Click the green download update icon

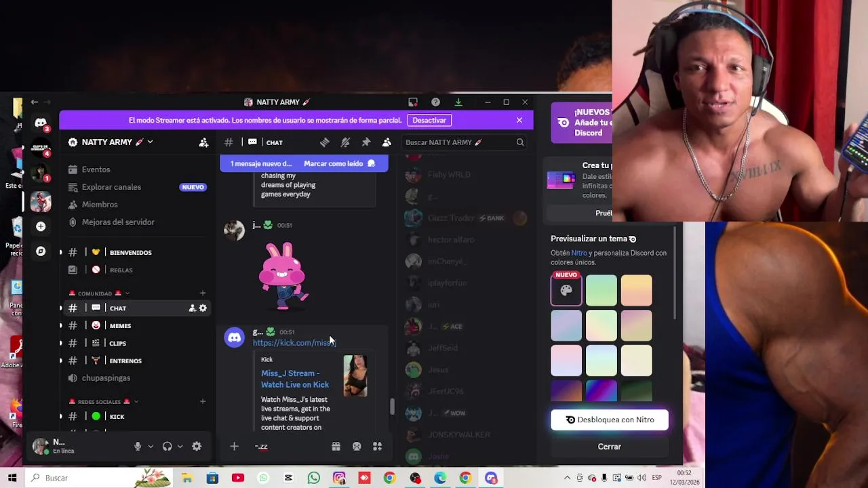click(458, 102)
